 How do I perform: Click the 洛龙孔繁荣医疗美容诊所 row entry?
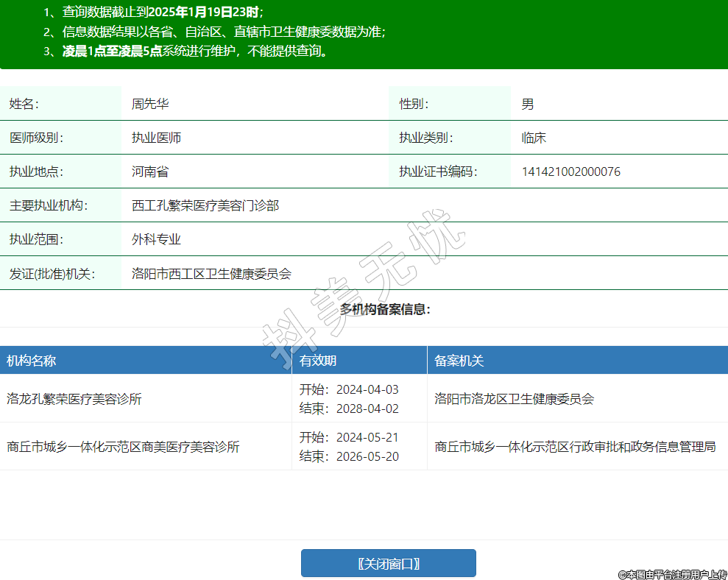tap(74, 399)
